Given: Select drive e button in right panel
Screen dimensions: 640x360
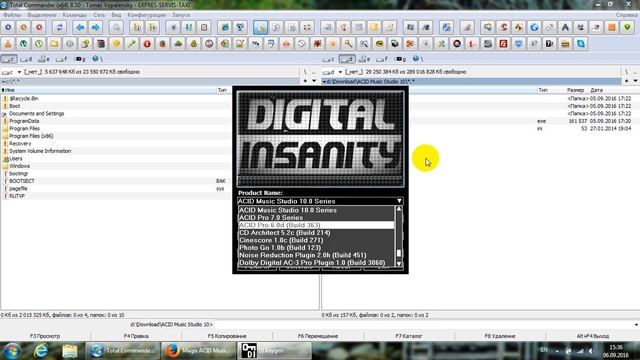Looking at the screenshot, I should (364, 59).
